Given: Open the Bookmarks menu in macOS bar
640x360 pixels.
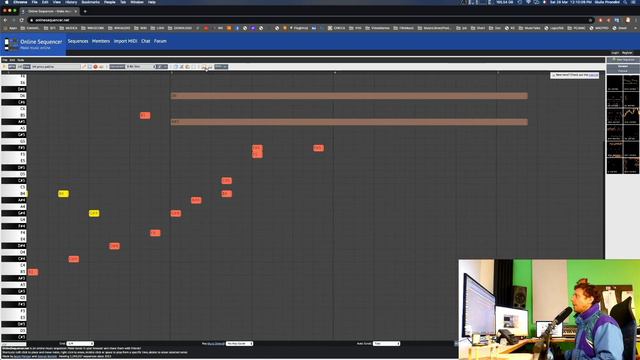Looking at the screenshot, I should (90, 2).
